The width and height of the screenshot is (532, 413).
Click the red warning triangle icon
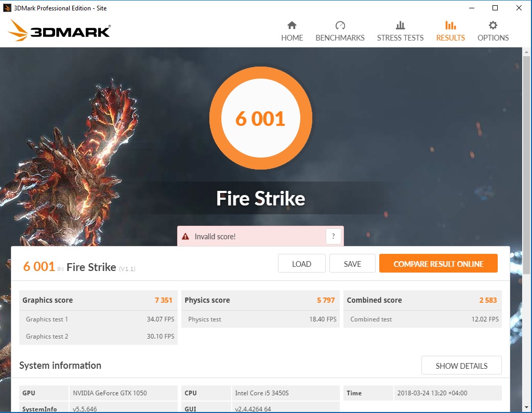click(185, 236)
